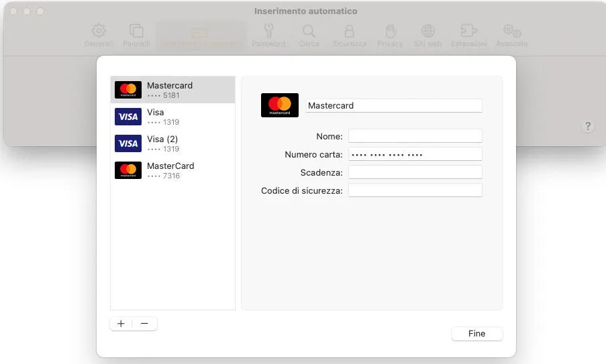Edit the card description field Mastercard
Image resolution: width=606 pixels, height=364 pixels.
pyautogui.click(x=394, y=105)
